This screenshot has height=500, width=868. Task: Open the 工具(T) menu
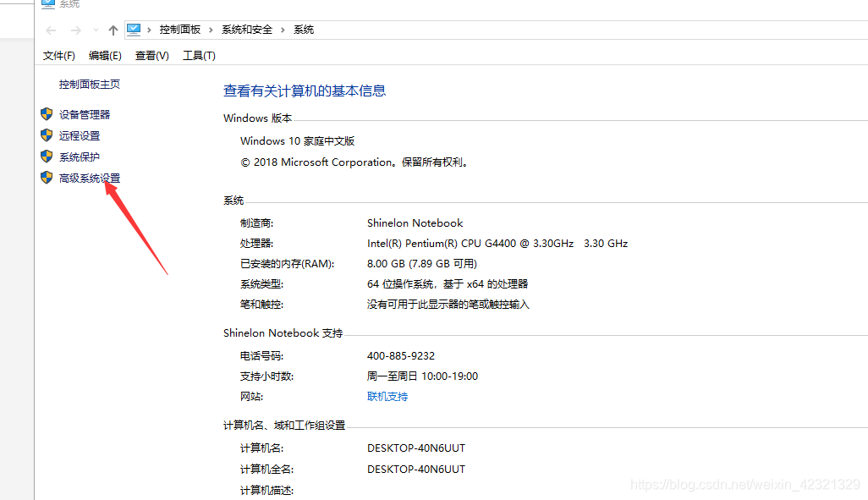(199, 55)
